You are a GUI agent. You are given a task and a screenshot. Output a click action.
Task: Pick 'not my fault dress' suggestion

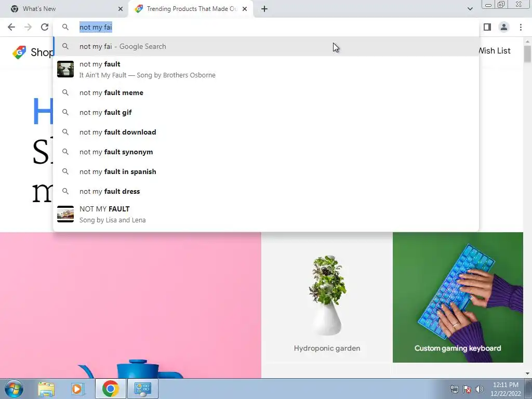pos(267,191)
